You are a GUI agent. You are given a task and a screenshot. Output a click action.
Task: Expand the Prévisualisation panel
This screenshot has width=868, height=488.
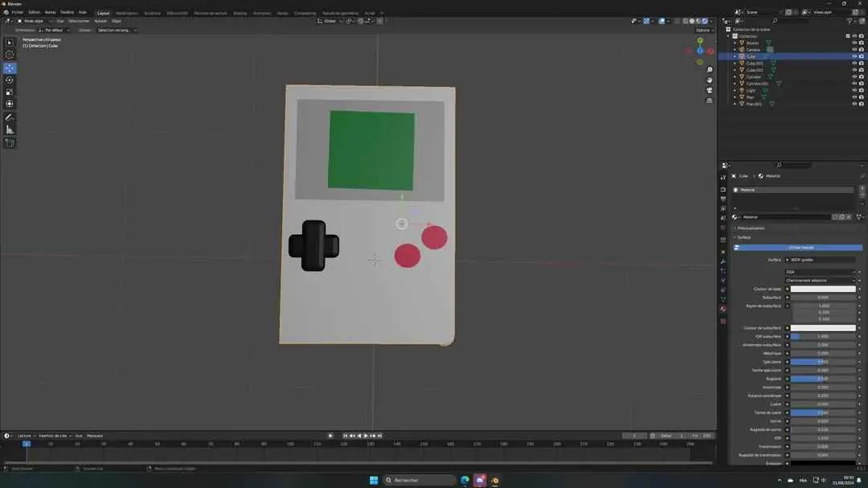pos(751,228)
